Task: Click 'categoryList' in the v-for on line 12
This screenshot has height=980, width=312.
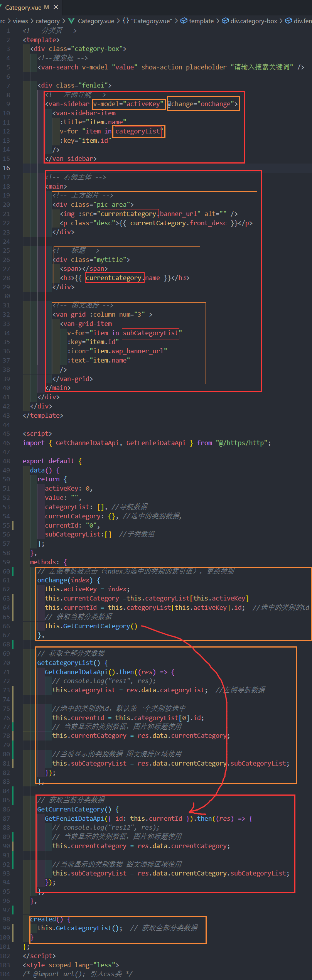Action: [x=138, y=132]
